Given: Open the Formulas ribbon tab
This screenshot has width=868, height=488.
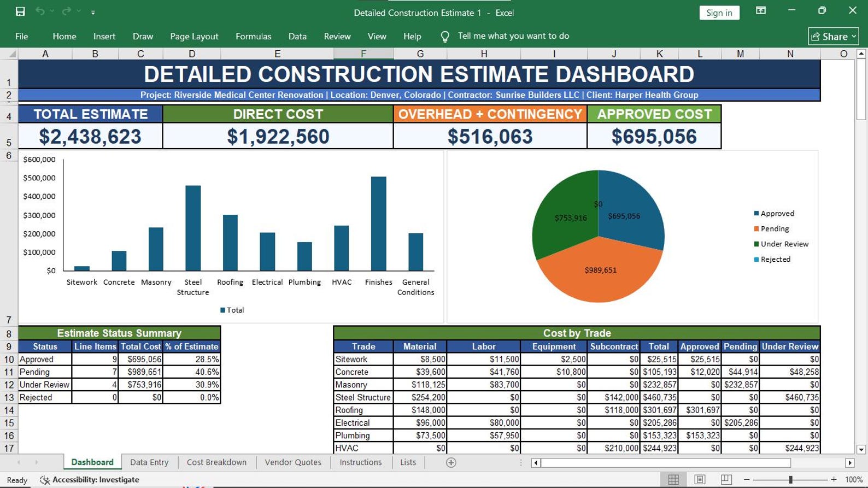Looking at the screenshot, I should coord(253,36).
